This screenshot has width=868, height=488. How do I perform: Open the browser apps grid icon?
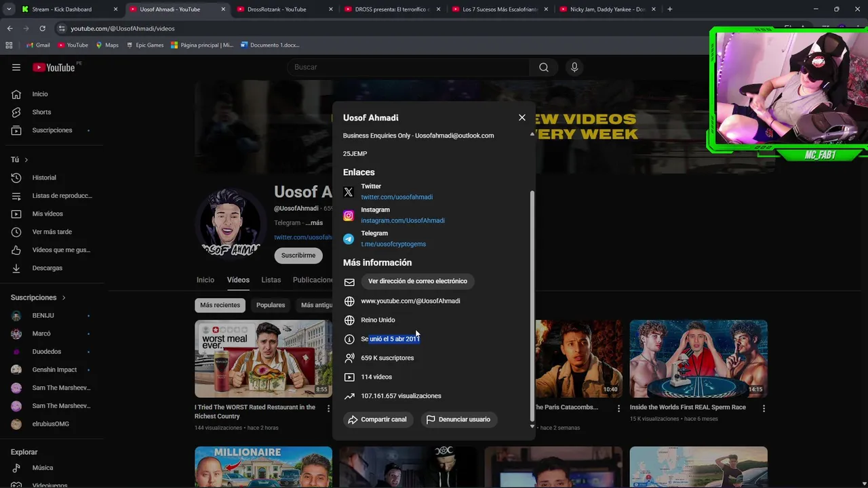[x=9, y=45]
